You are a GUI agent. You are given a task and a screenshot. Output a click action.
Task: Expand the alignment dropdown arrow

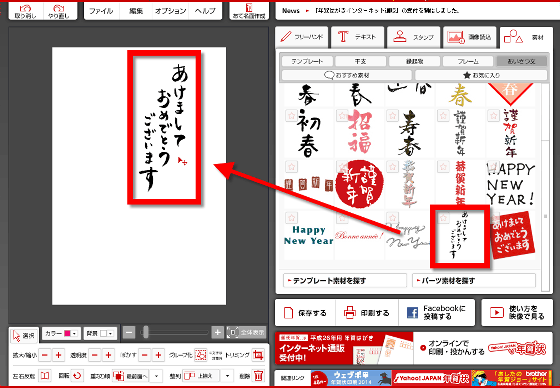pyautogui.click(x=227, y=376)
